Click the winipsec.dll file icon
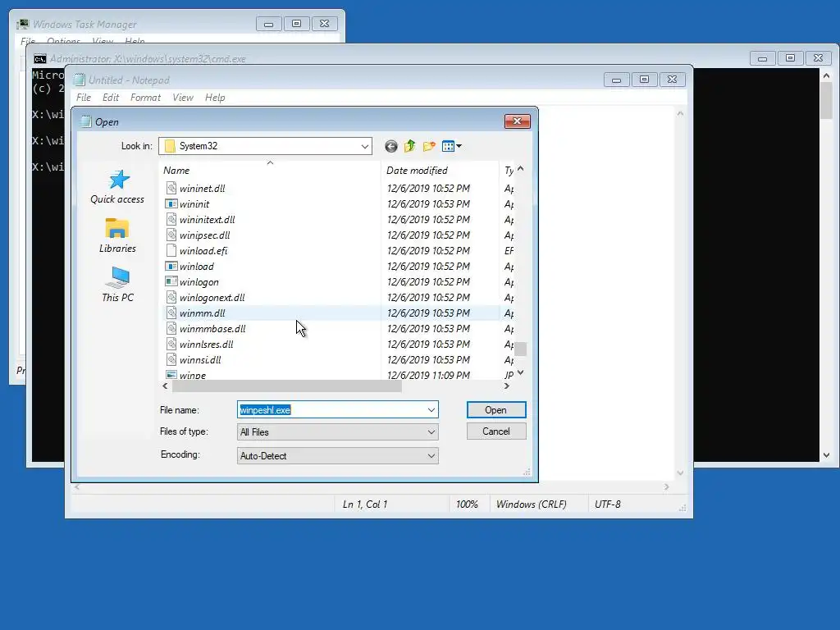The height and width of the screenshot is (630, 840). click(x=171, y=235)
